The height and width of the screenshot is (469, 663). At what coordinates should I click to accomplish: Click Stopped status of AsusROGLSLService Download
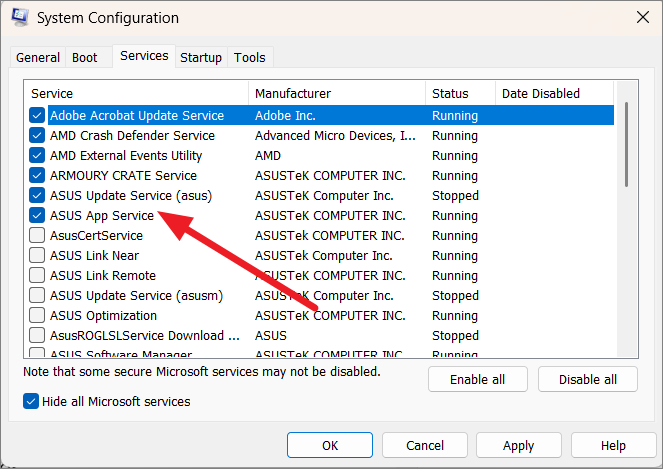tap(455, 335)
